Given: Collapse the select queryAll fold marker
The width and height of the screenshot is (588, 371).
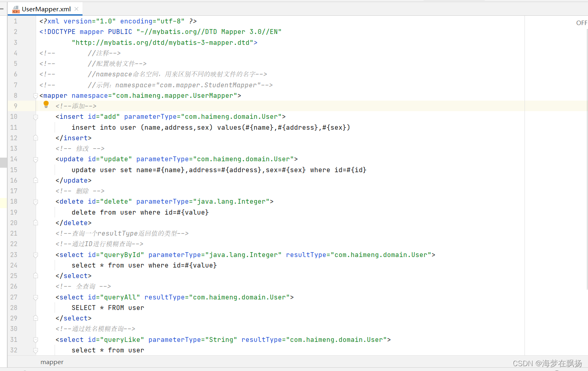Looking at the screenshot, I should pos(36,297).
